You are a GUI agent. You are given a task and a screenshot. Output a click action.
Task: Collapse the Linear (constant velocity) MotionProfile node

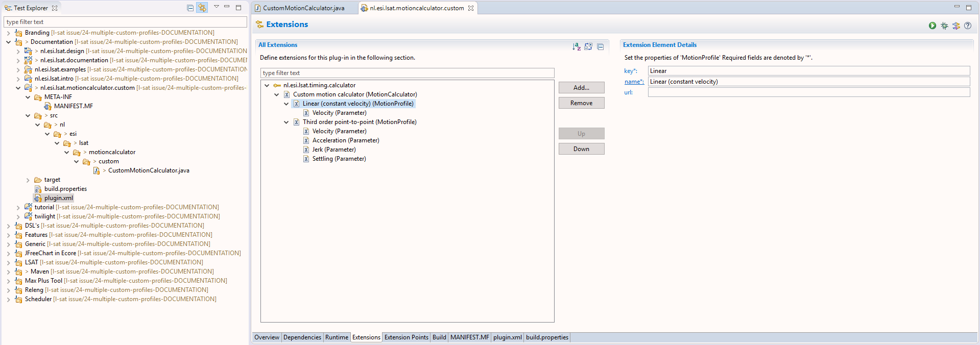click(x=286, y=104)
